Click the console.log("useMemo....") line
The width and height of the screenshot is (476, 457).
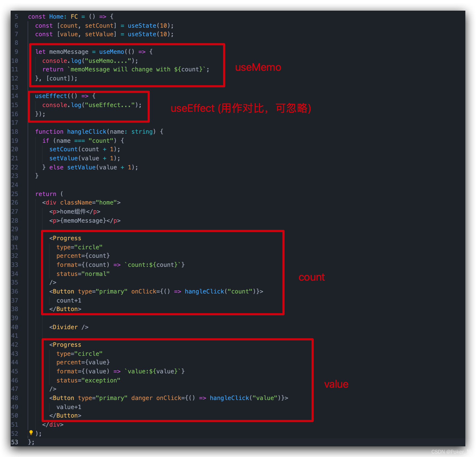[90, 61]
